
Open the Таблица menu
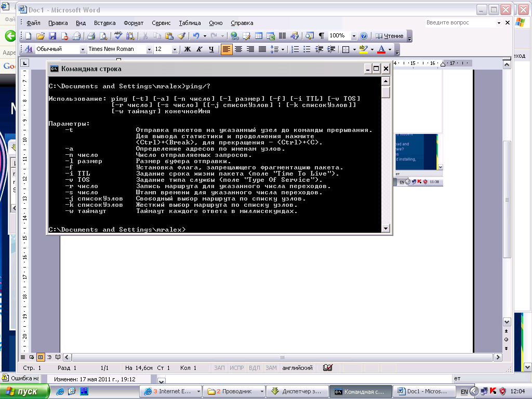(190, 23)
